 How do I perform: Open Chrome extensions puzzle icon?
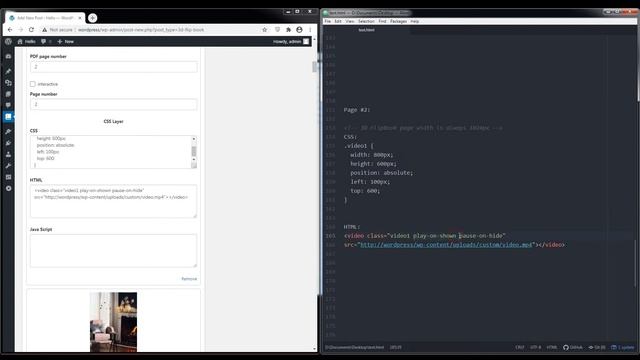(x=289, y=30)
